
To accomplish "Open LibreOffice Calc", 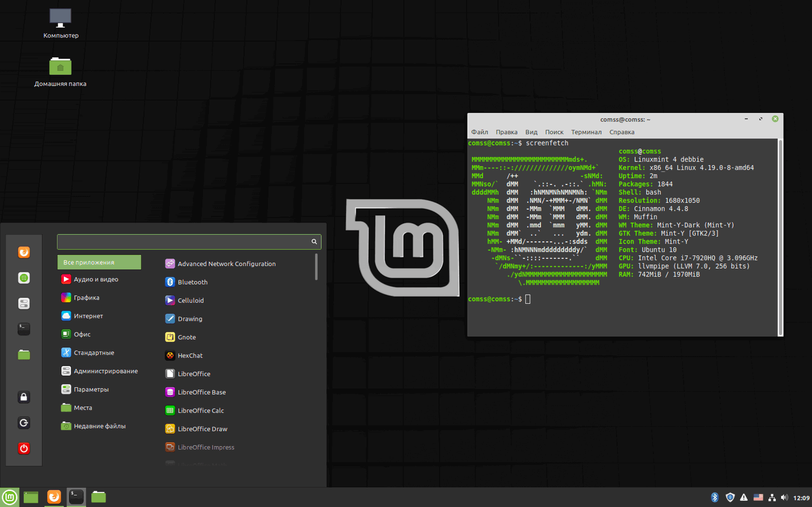I will tap(200, 410).
